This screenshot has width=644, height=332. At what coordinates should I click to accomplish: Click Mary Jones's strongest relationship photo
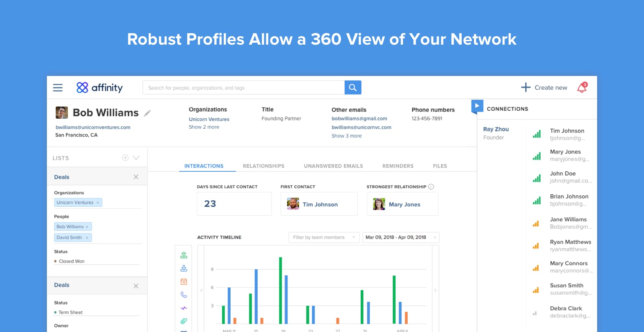point(379,204)
